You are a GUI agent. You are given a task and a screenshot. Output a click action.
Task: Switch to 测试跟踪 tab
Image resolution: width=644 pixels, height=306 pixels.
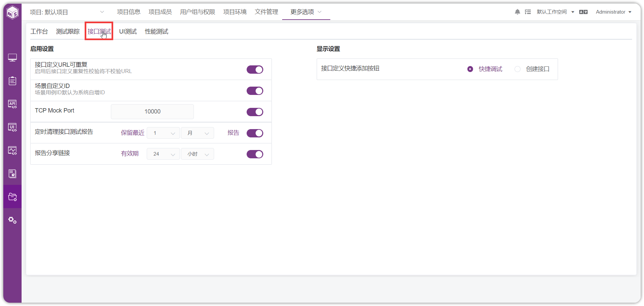[68, 32]
